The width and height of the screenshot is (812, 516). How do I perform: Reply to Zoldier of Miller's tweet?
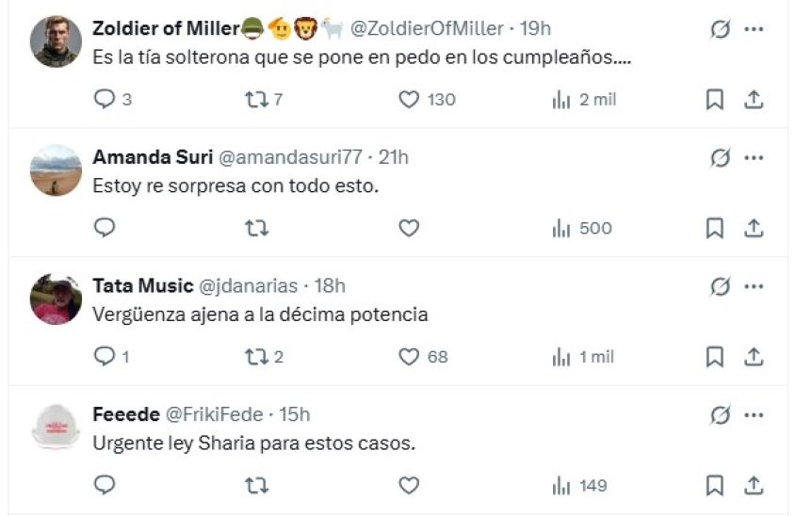click(105, 99)
